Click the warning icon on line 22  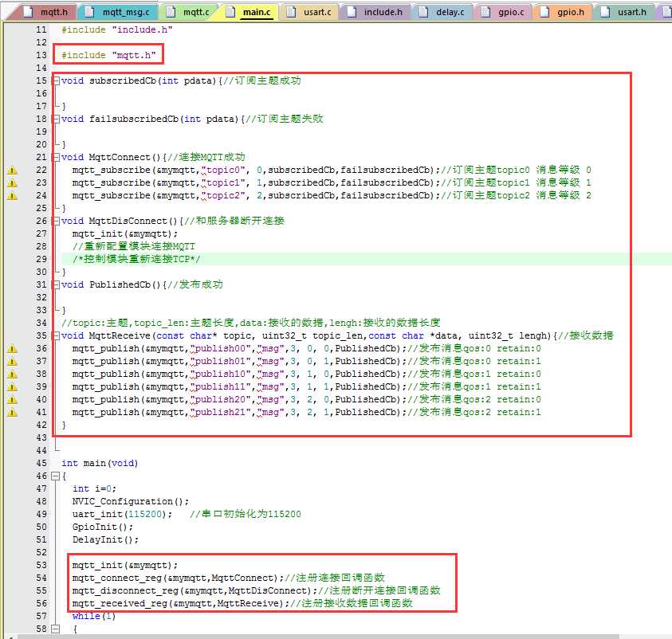[13, 170]
